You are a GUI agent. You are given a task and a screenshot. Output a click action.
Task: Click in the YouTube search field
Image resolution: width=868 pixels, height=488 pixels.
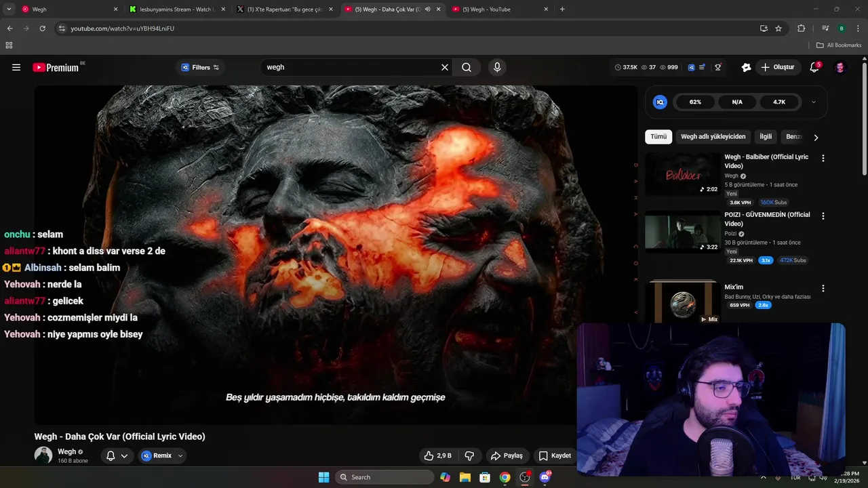point(351,67)
